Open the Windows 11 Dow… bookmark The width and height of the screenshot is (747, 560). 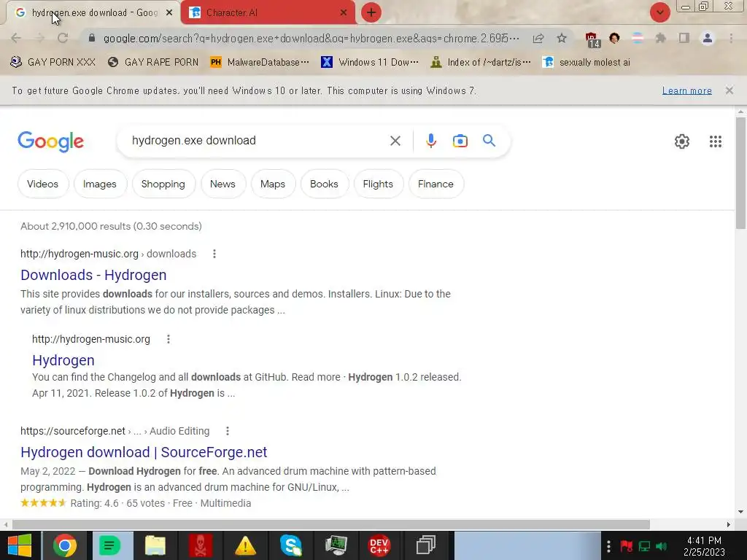(x=370, y=63)
